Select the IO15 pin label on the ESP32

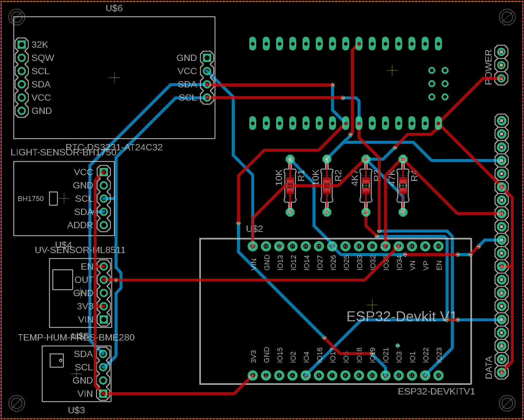click(280, 355)
